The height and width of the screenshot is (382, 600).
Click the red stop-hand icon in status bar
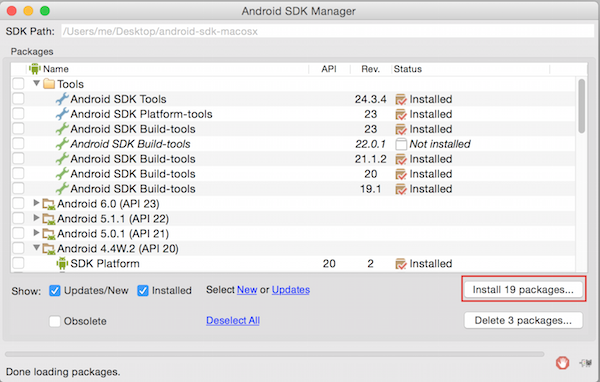click(562, 362)
